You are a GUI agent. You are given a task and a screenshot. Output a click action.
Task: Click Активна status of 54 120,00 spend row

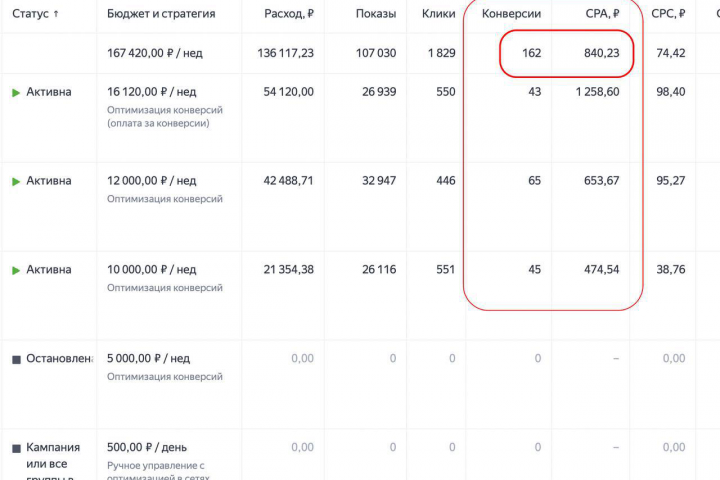49,92
